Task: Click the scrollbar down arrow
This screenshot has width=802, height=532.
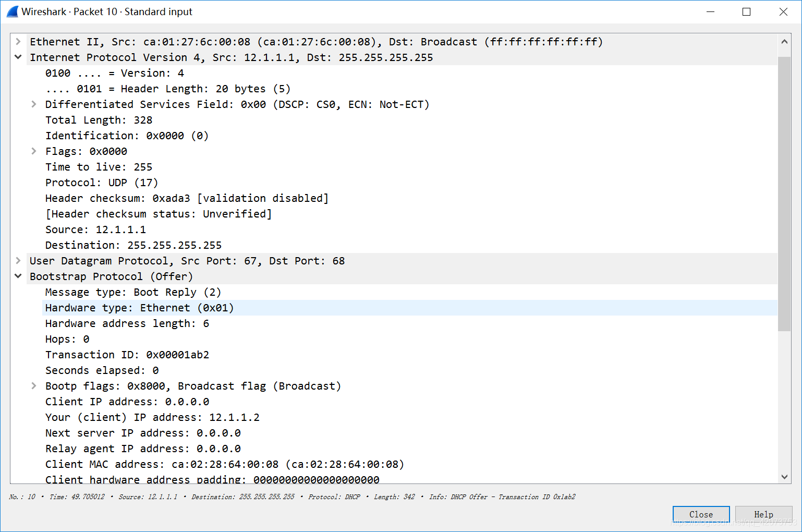Action: pos(784,476)
